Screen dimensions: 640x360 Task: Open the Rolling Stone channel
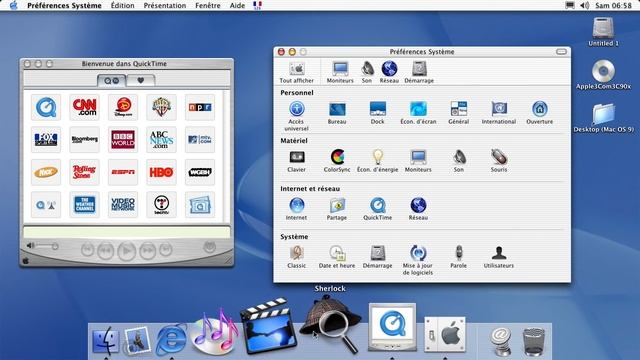point(84,172)
